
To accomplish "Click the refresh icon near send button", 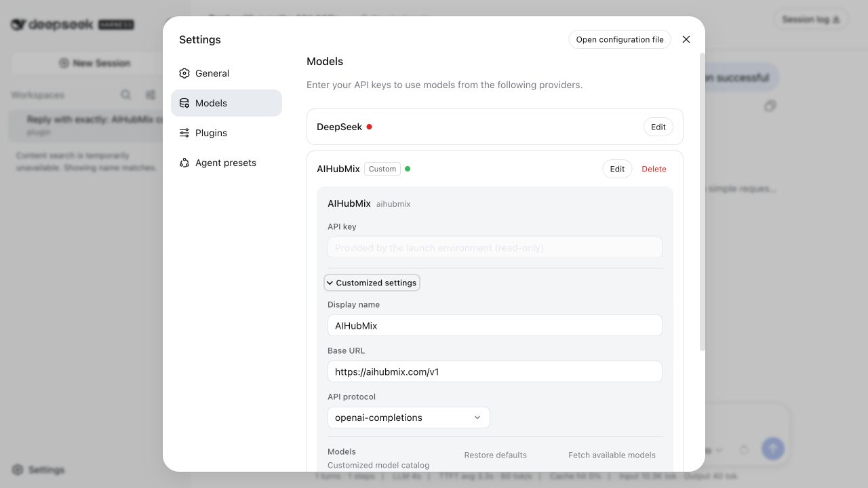I will pyautogui.click(x=744, y=449).
